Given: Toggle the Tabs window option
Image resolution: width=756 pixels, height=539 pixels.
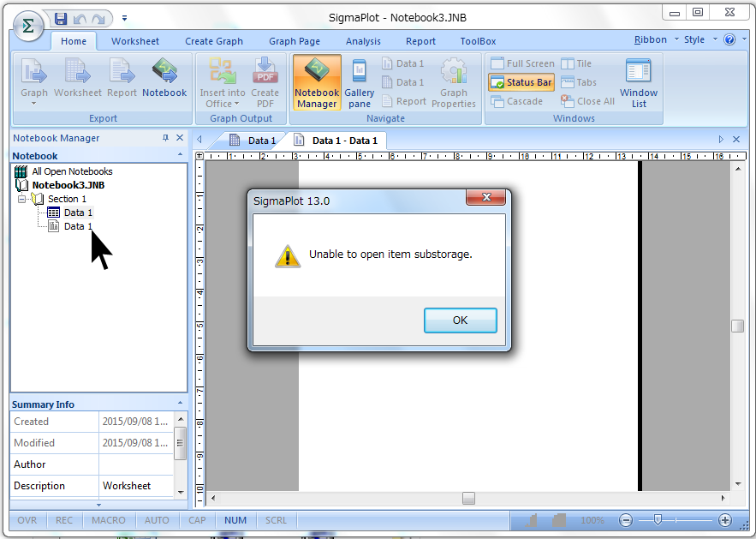Looking at the screenshot, I should (579, 82).
